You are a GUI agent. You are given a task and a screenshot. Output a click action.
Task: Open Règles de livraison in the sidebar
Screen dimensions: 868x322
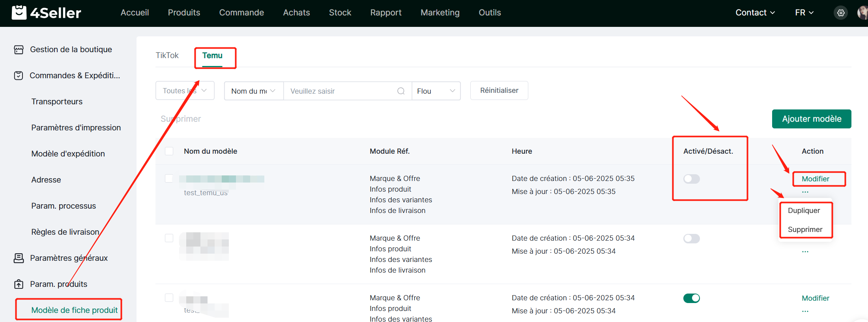coord(65,232)
